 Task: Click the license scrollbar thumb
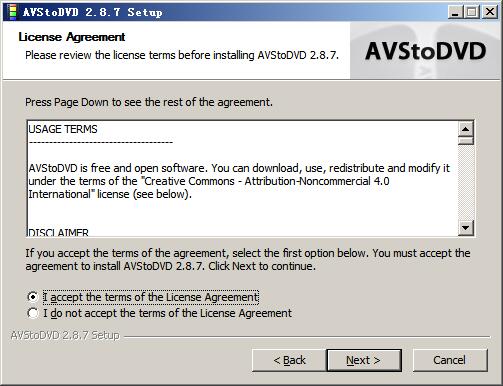tap(466, 141)
